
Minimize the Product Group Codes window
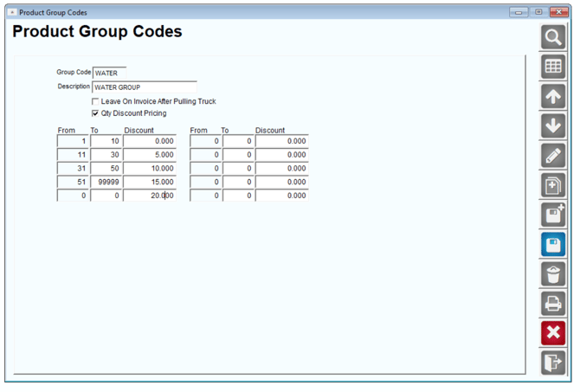tap(519, 12)
